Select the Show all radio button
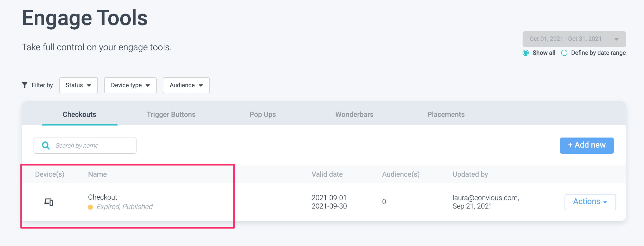 click(x=526, y=53)
